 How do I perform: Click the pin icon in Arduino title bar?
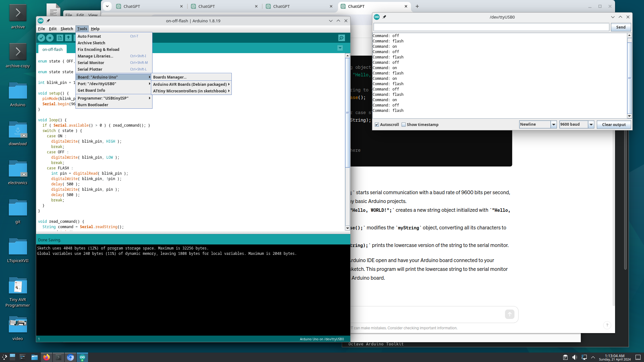pyautogui.click(x=48, y=21)
